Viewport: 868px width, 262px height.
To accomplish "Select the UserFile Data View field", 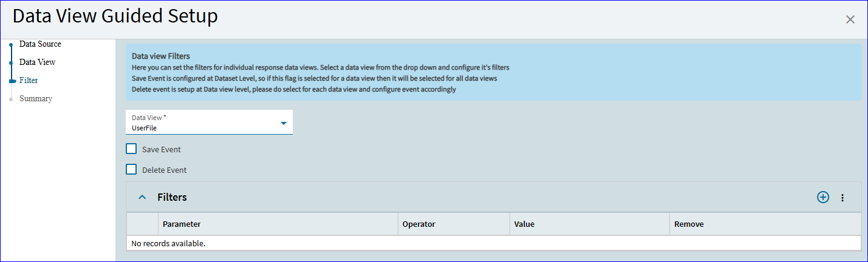I will [209, 123].
